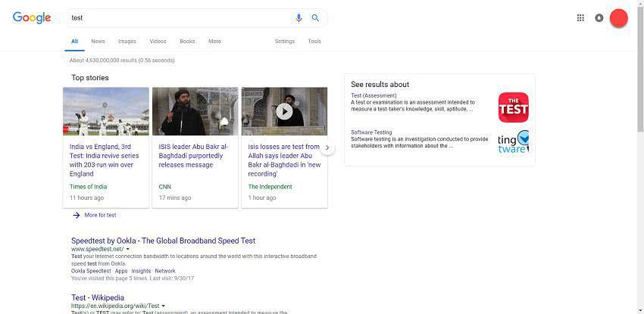
Task: Open the More search categories menu
Action: click(x=214, y=42)
